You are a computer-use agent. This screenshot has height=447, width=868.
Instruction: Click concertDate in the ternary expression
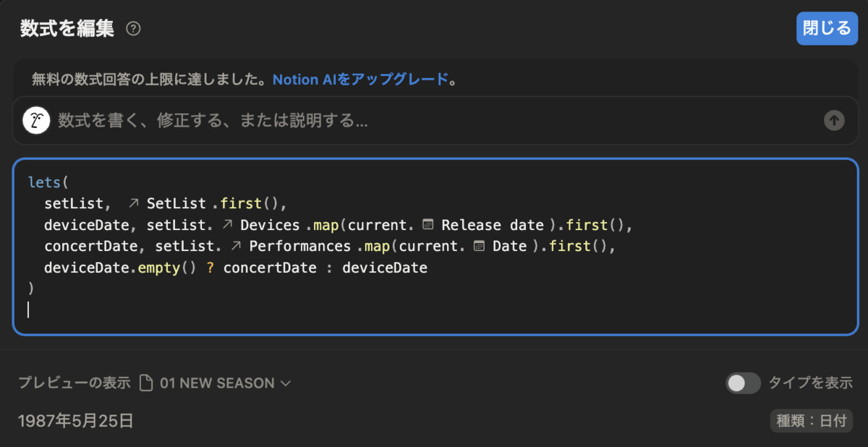point(270,268)
